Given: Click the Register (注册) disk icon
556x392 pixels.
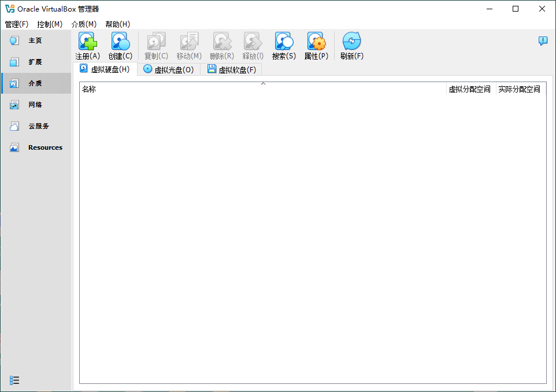Looking at the screenshot, I should pos(87,42).
